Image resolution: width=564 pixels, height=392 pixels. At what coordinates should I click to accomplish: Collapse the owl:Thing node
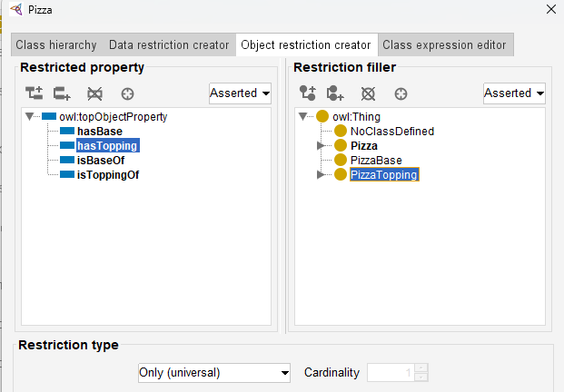[x=302, y=116]
